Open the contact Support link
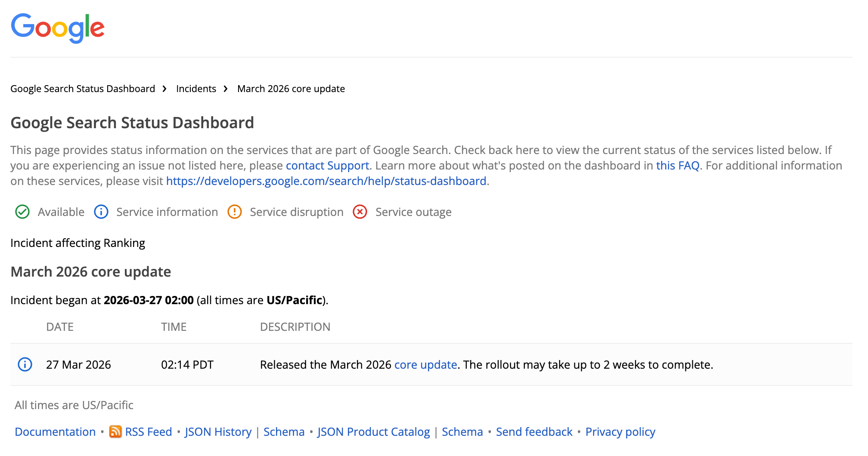 [327, 166]
